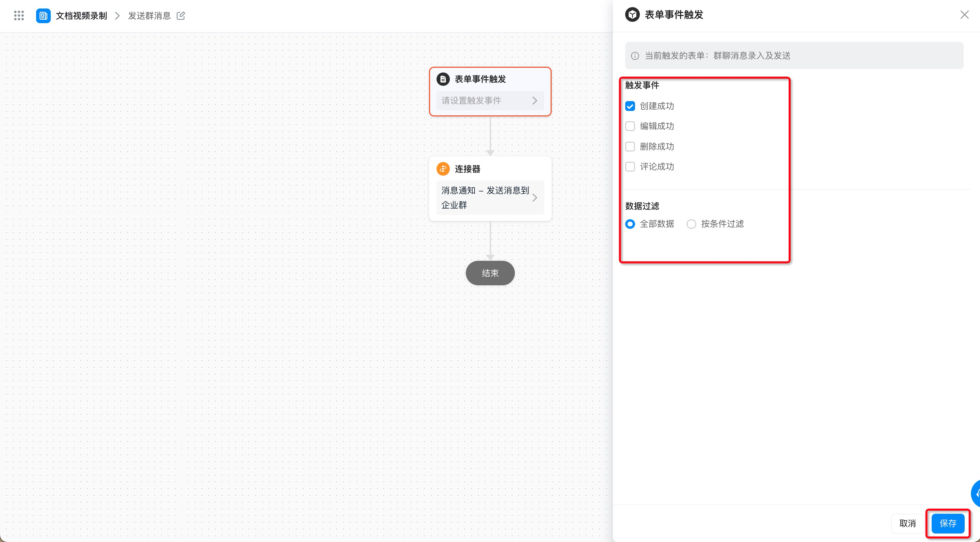Viewport: 980px width, 542px height.
Task: Edit the flow name with pencil icon
Action: pos(181,16)
